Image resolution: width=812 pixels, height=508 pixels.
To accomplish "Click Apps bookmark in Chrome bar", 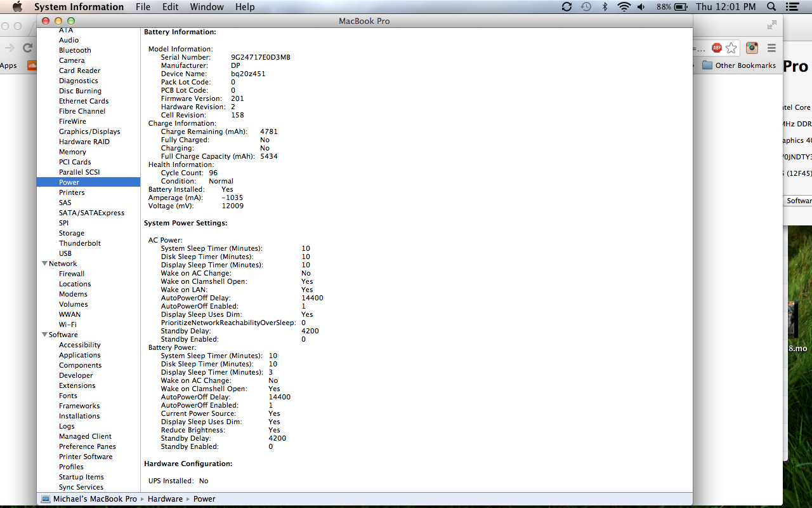I will [x=8, y=65].
